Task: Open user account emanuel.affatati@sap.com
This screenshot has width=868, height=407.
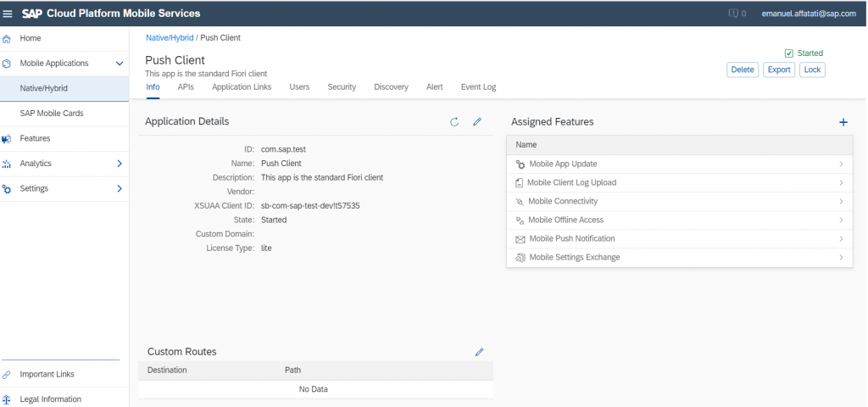Action: pyautogui.click(x=809, y=14)
